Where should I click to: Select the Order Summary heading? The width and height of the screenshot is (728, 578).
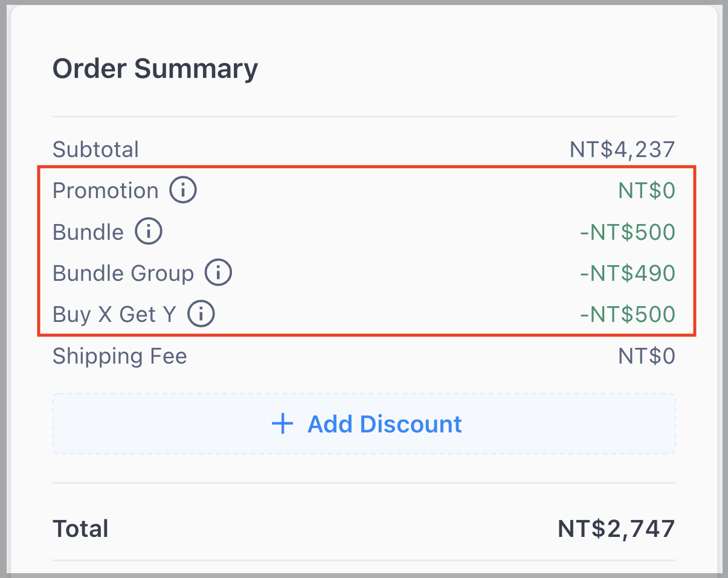pos(155,68)
